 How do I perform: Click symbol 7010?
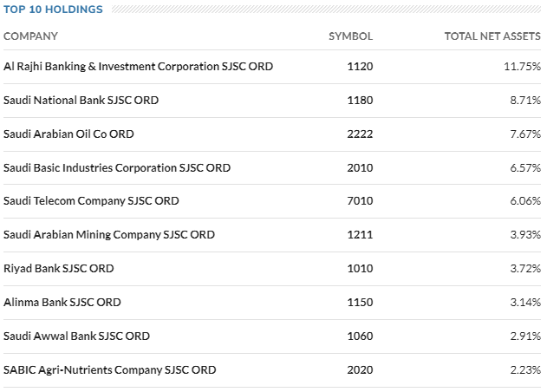tap(360, 201)
